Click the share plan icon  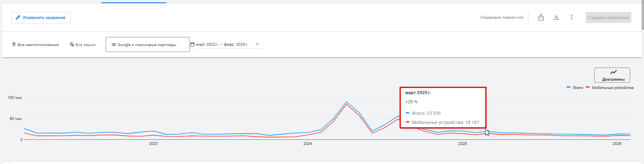click(541, 17)
